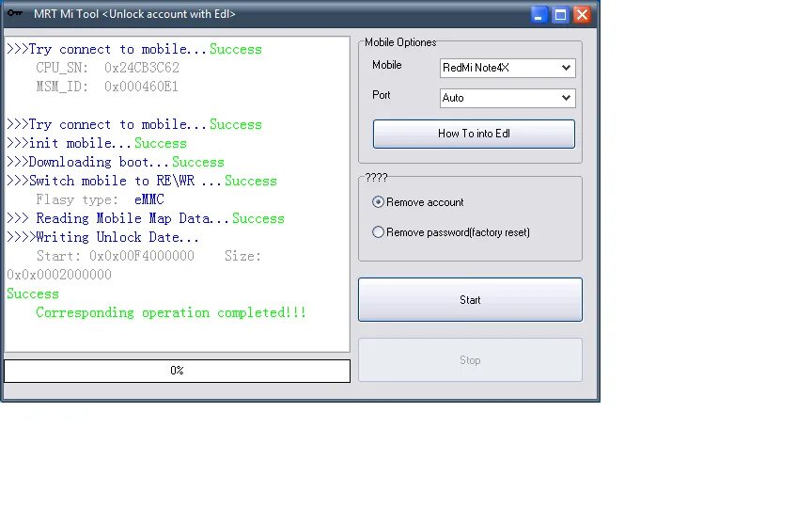Open the Mobile model dropdown
Screen dimensions: 812x508
507,68
